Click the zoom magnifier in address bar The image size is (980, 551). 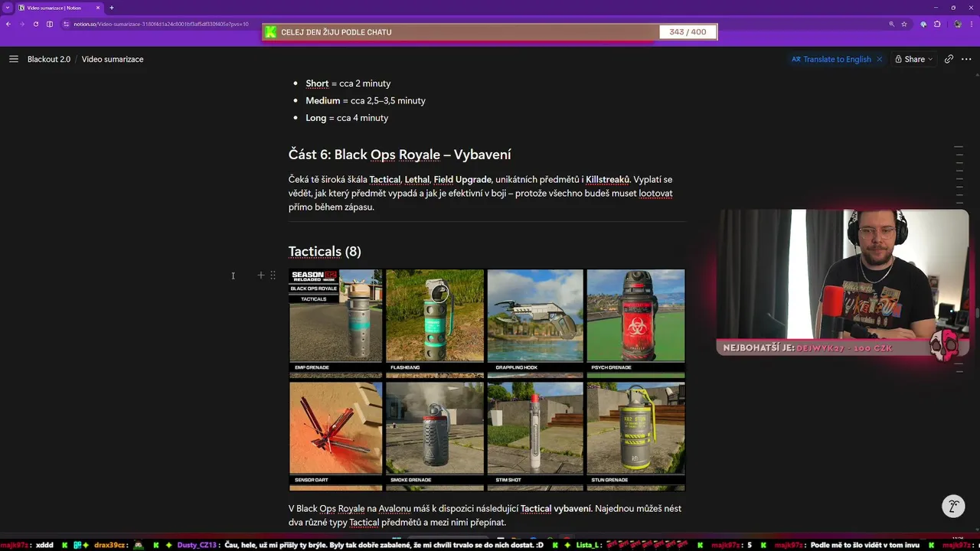click(891, 24)
